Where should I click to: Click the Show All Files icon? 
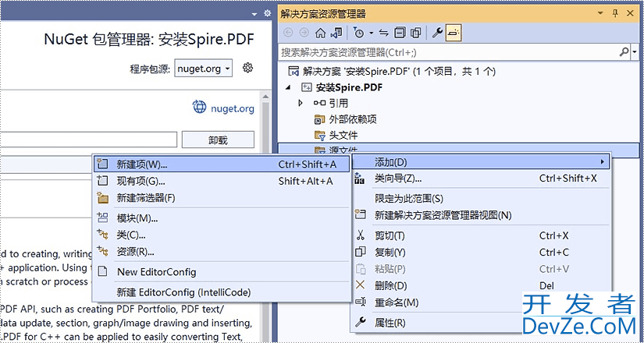pos(415,33)
